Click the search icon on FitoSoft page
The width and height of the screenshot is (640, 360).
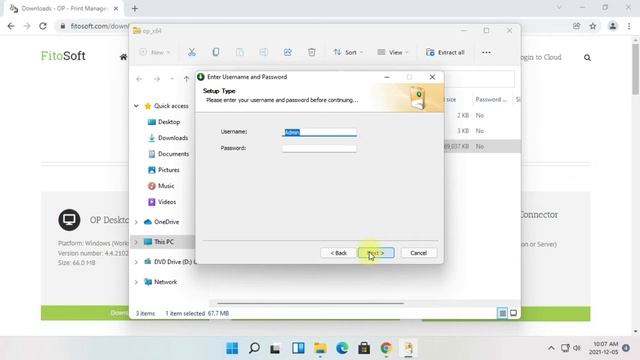[587, 58]
